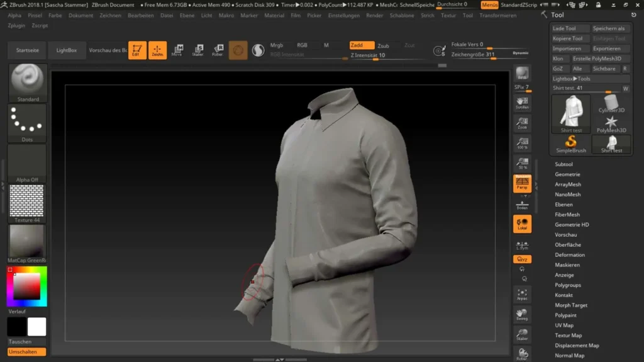Set canvas to 100% zoom icon
The image size is (644, 362).
[522, 143]
